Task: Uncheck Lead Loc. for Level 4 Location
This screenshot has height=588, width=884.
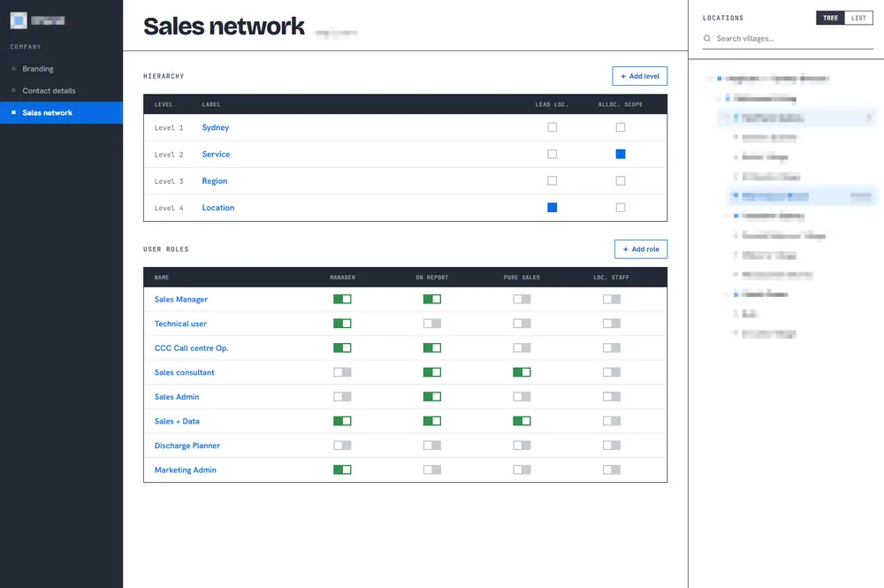Action: [x=552, y=208]
